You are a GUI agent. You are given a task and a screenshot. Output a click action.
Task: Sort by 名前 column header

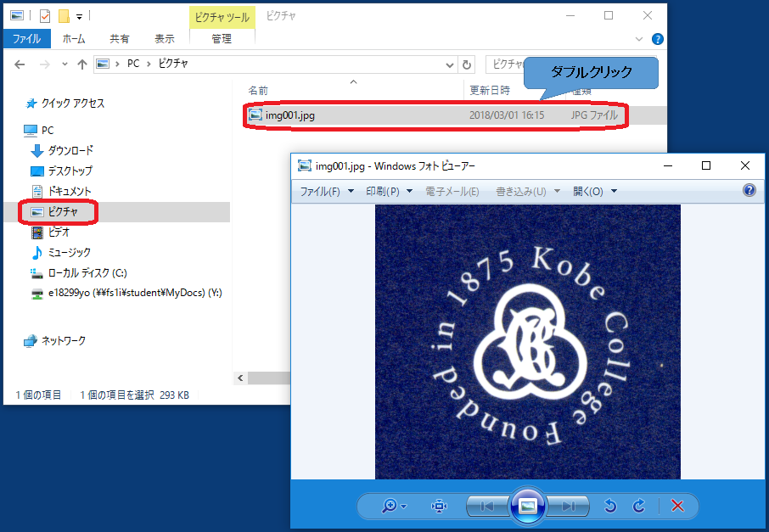click(x=259, y=91)
